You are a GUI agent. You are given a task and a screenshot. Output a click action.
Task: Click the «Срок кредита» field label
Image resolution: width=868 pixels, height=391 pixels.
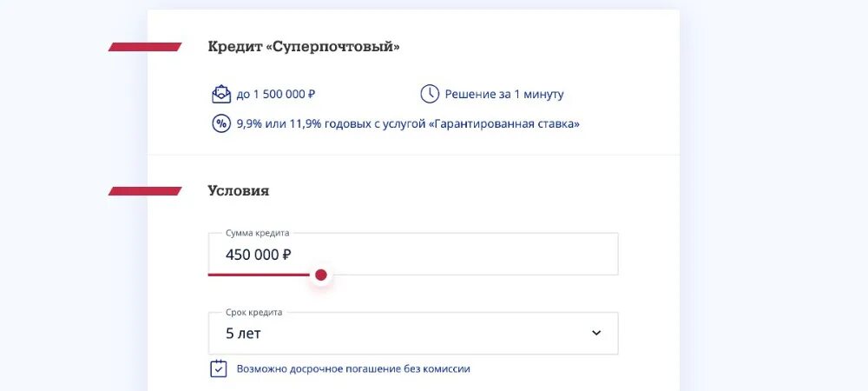click(x=254, y=313)
